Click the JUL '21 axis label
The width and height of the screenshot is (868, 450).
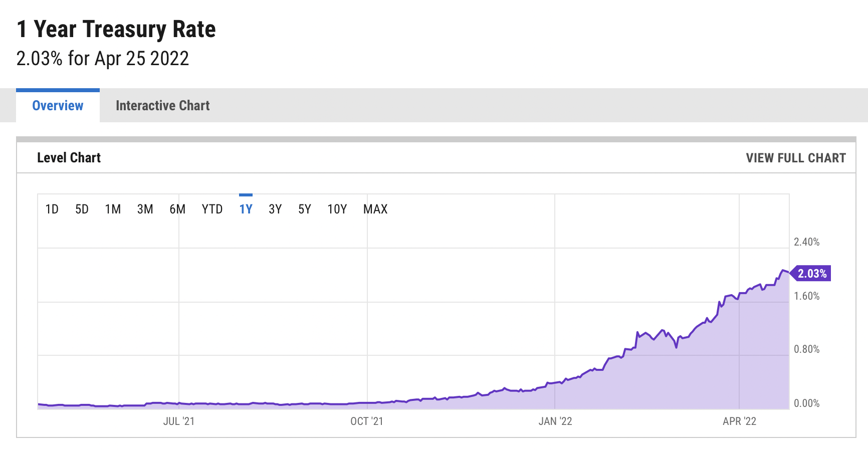tap(179, 421)
